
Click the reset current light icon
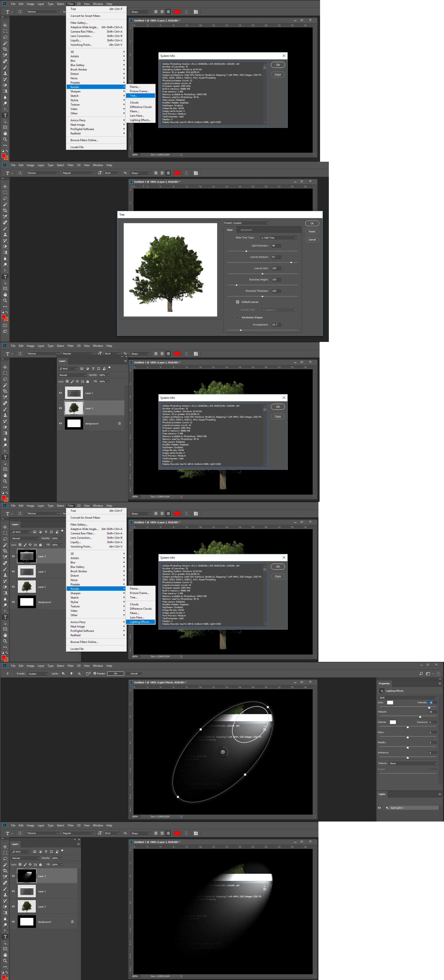click(88, 674)
